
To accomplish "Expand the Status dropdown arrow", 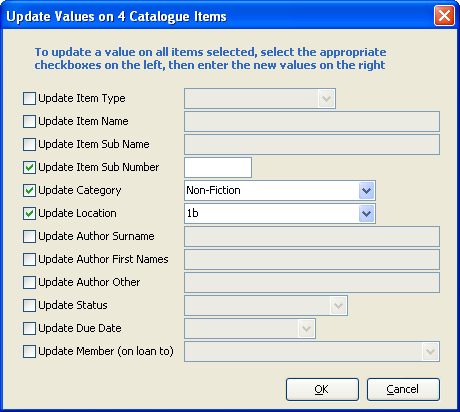I will pos(338,305).
